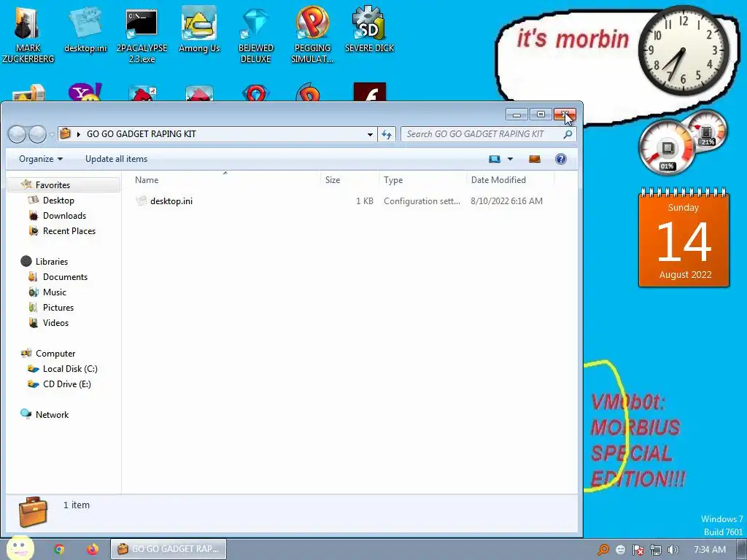The image size is (747, 560).
Task: Open Action Center flag tray icon
Action: pyautogui.click(x=638, y=550)
